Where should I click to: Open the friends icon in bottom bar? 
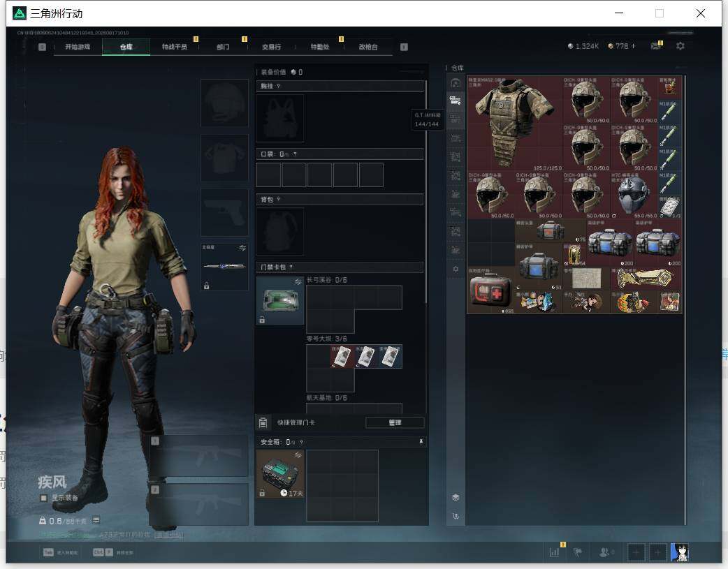[x=605, y=552]
